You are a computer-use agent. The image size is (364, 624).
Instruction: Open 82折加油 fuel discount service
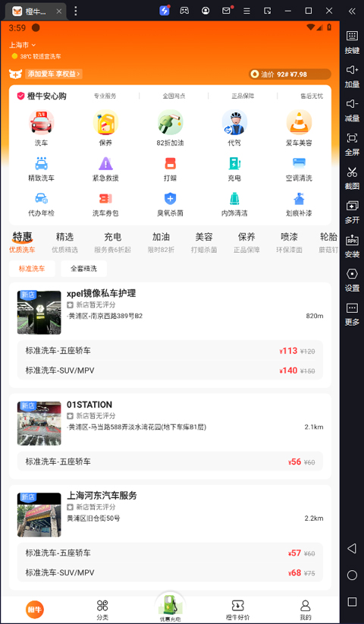click(170, 128)
